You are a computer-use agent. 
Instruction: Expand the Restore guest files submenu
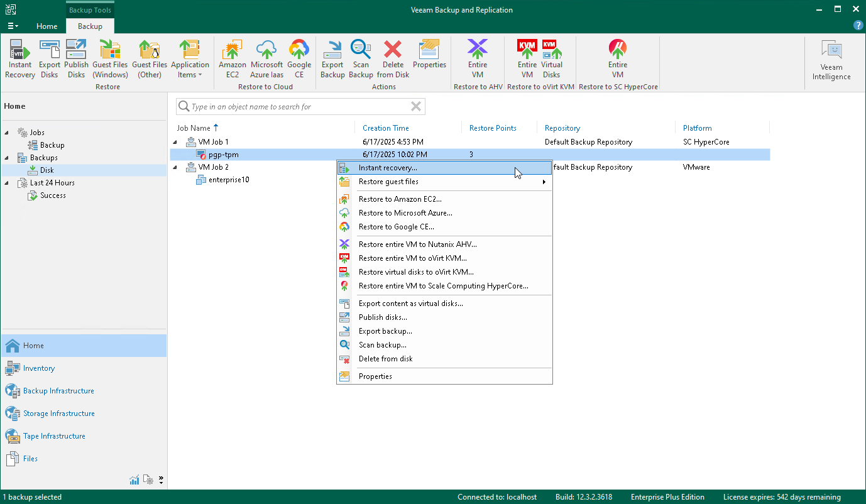pos(444,182)
